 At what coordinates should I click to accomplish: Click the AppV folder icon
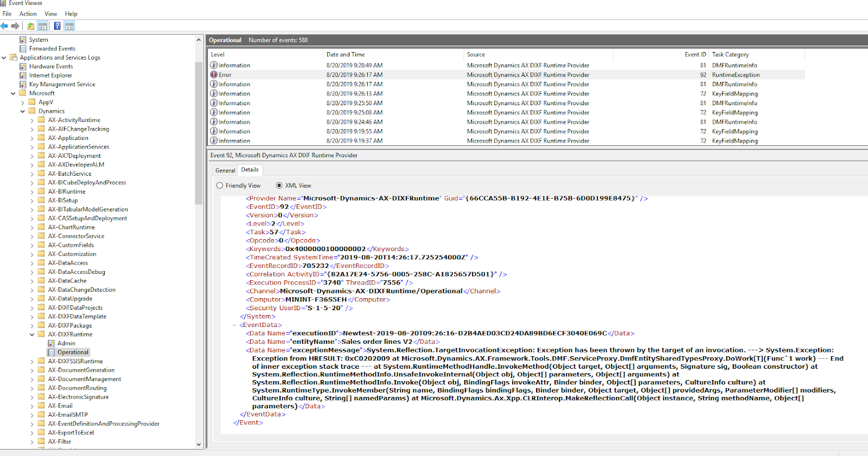click(32, 102)
